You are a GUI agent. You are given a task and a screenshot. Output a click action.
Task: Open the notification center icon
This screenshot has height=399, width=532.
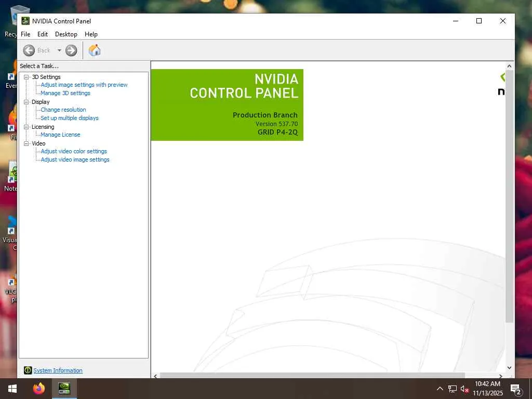(x=516, y=389)
